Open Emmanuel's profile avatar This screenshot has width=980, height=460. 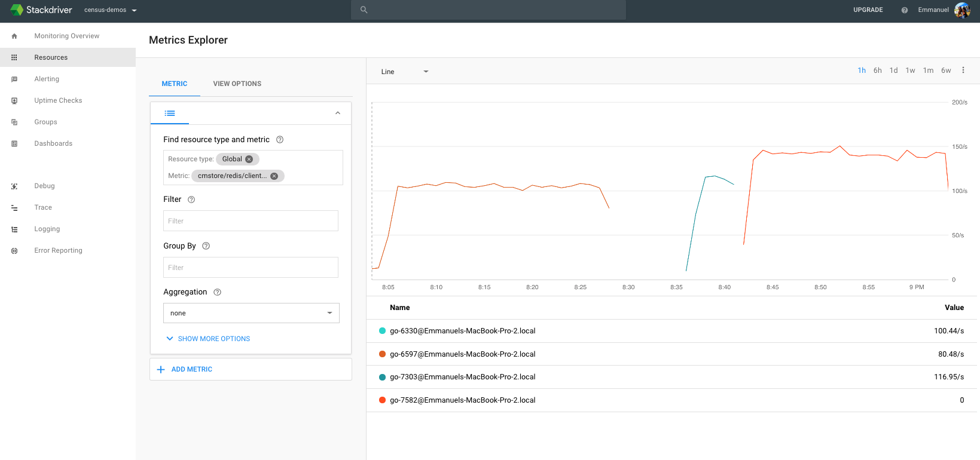point(962,10)
